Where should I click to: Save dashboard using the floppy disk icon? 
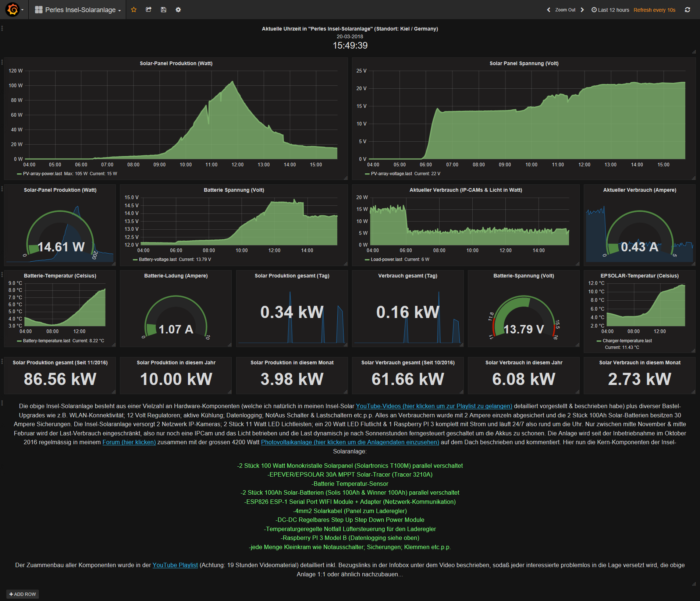tap(164, 10)
